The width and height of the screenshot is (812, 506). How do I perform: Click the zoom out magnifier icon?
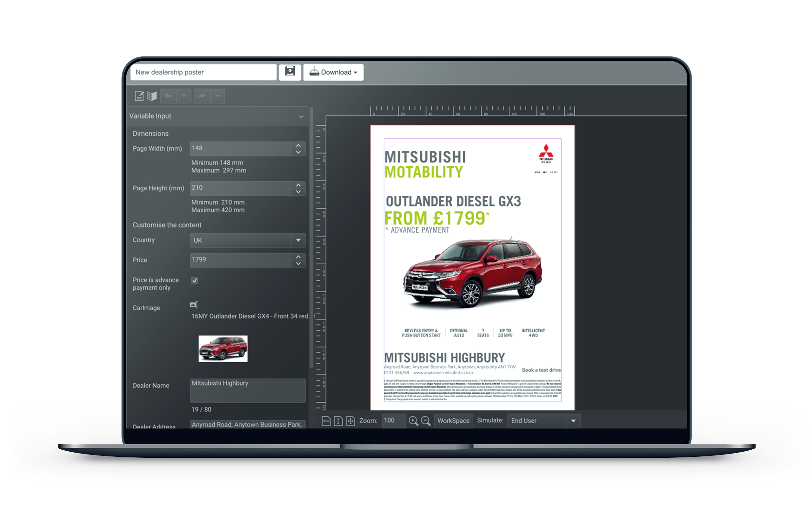[x=426, y=421]
